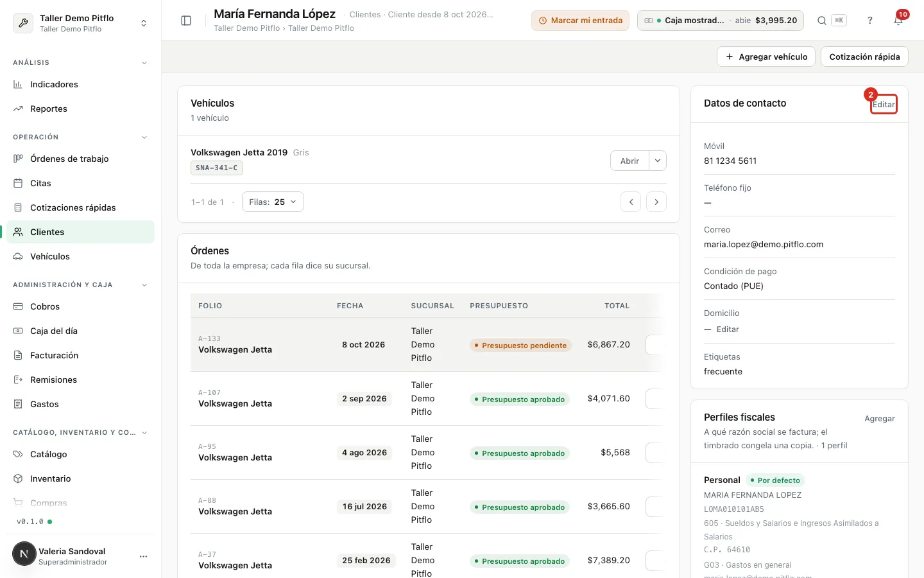Click the Citas calendar icon
924x578 pixels.
(x=18, y=183)
